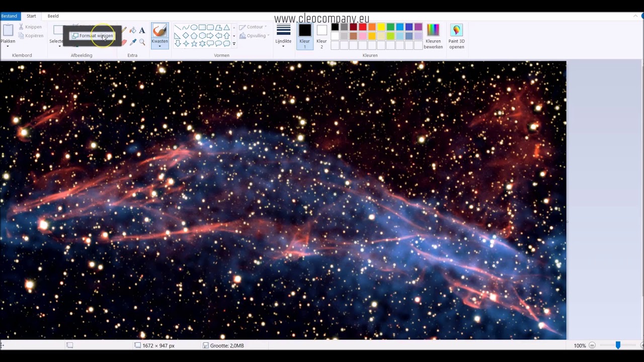
Task: Select the color picker eyedropper tool
Action: [x=133, y=42]
